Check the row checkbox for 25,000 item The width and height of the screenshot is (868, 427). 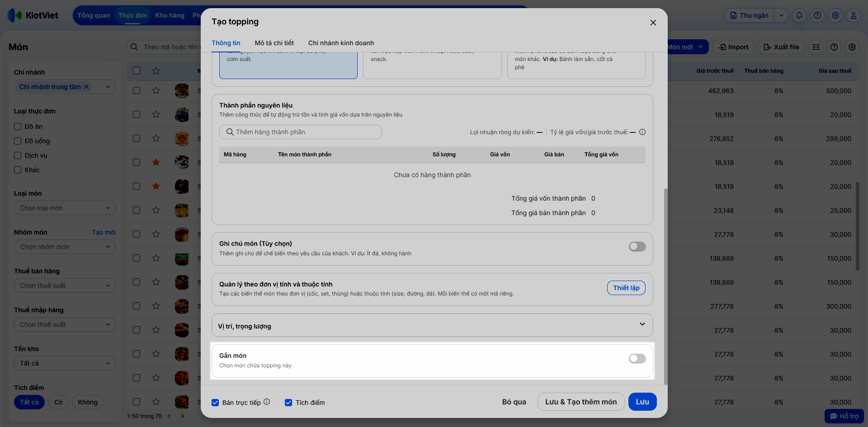[137, 210]
